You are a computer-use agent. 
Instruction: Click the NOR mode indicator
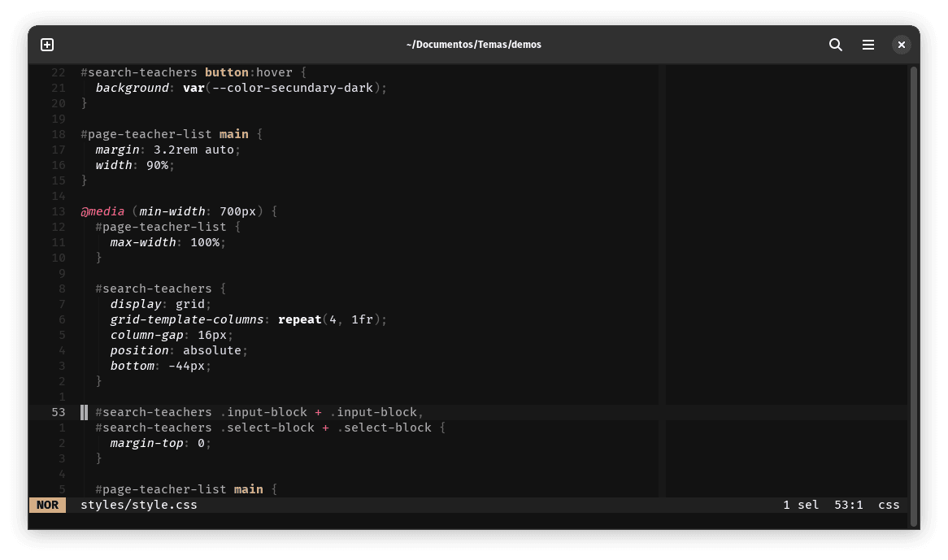pyautogui.click(x=47, y=505)
